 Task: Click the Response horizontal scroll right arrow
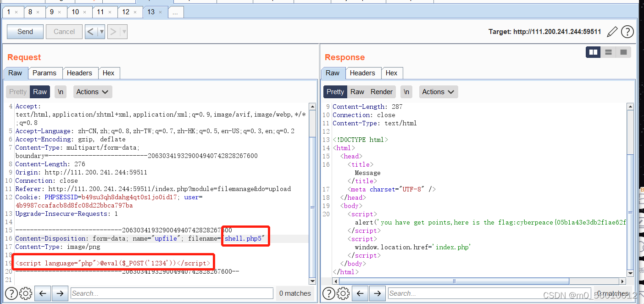click(x=622, y=281)
